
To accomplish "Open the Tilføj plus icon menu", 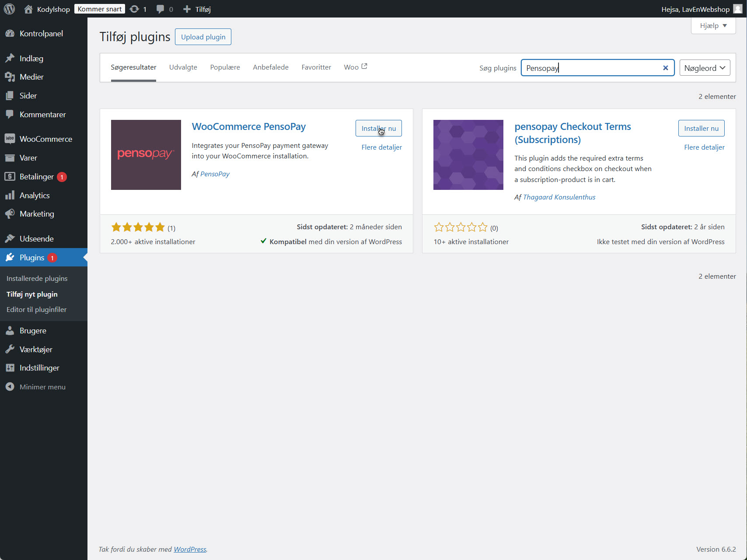I will (x=187, y=9).
